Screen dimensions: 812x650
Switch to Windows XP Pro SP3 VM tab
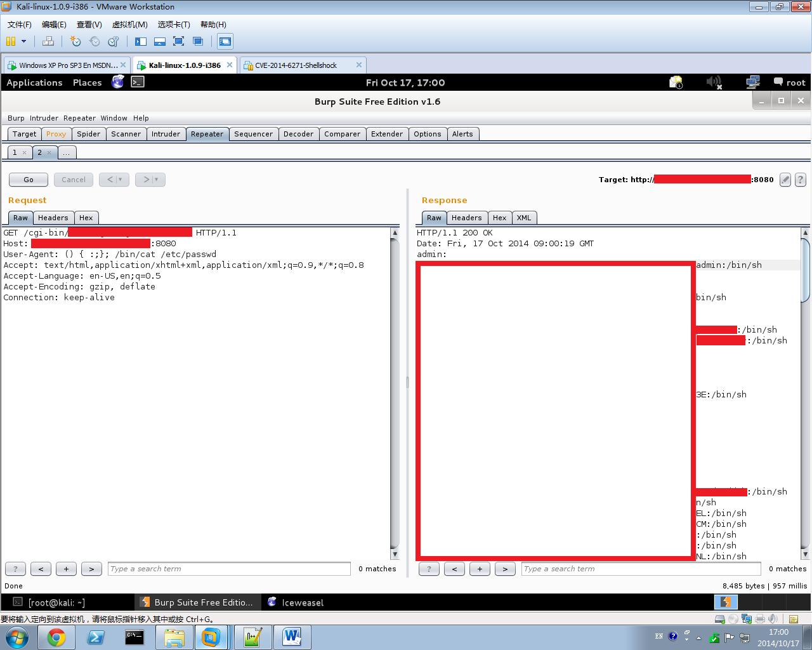(68, 65)
